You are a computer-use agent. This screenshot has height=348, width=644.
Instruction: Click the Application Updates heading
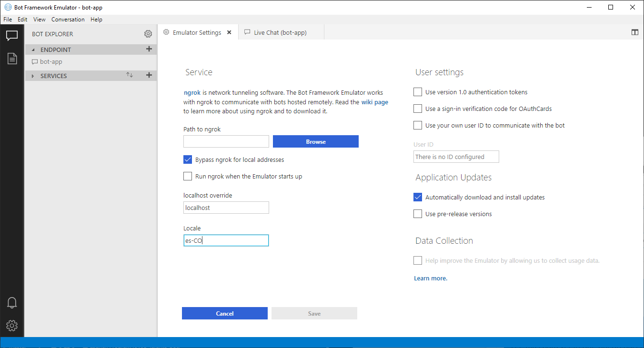click(x=453, y=178)
